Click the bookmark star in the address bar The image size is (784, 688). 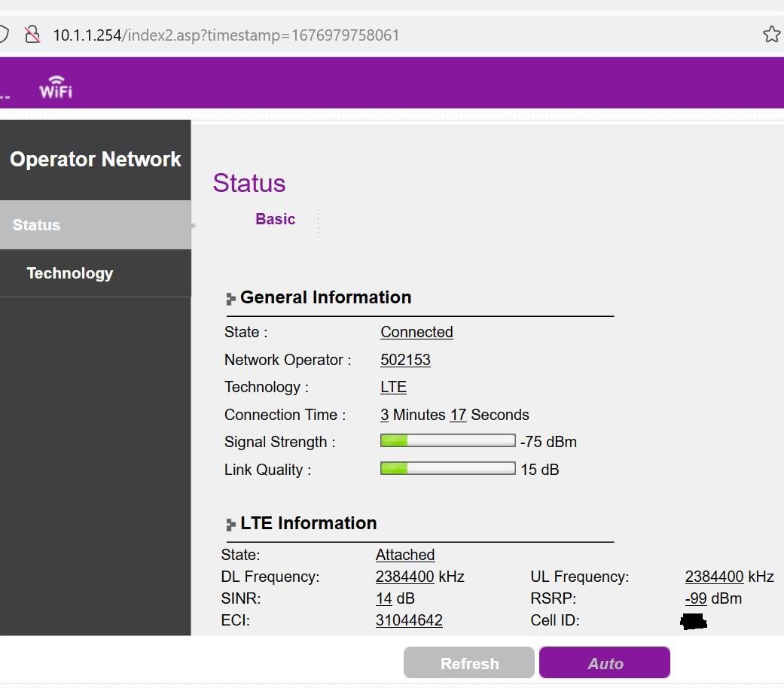(771, 33)
